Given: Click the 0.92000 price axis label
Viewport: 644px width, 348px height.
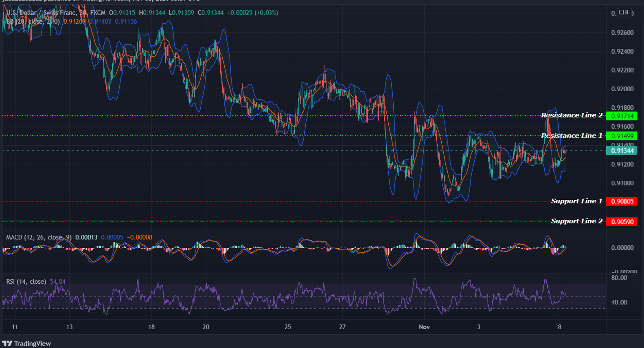Looking at the screenshot, I should click(x=622, y=89).
